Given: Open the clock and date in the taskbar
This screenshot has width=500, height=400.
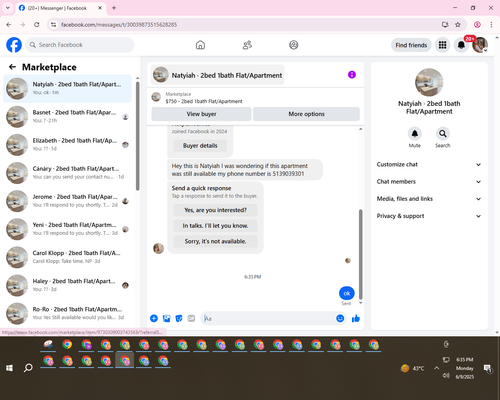Looking at the screenshot, I should pos(465,368).
